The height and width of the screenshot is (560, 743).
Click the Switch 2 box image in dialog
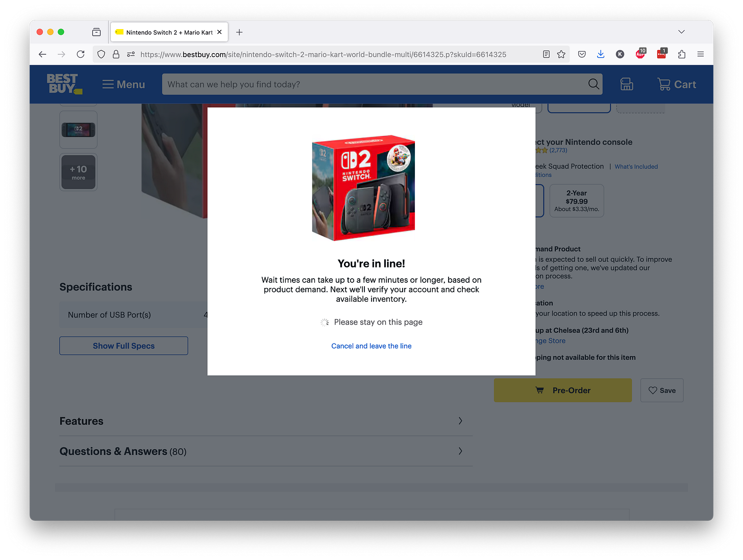click(363, 188)
